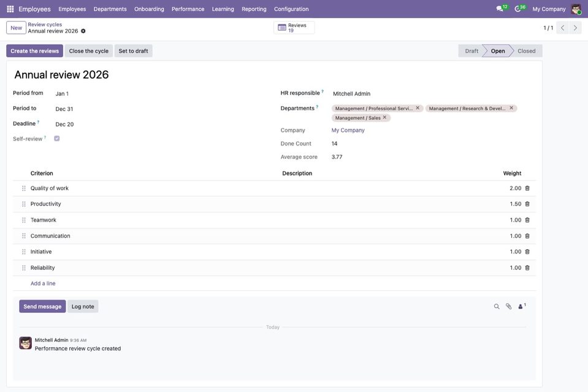Open the Reviews 19 smart button
The width and height of the screenshot is (588, 392).
(294, 28)
